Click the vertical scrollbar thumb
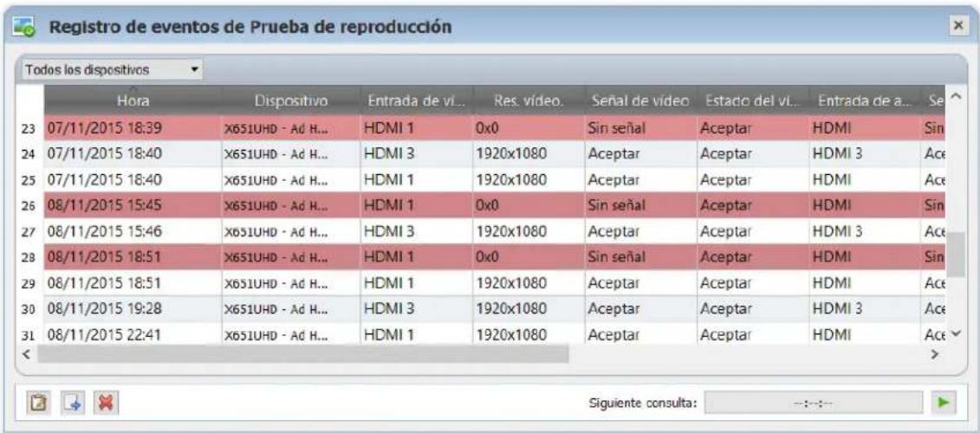This screenshot has width=980, height=433. (x=955, y=255)
